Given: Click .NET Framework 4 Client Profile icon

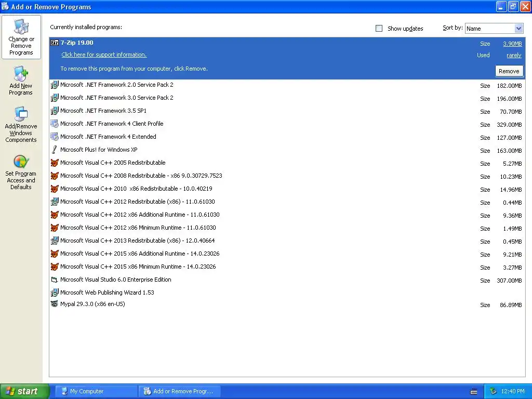Looking at the screenshot, I should click(54, 124).
